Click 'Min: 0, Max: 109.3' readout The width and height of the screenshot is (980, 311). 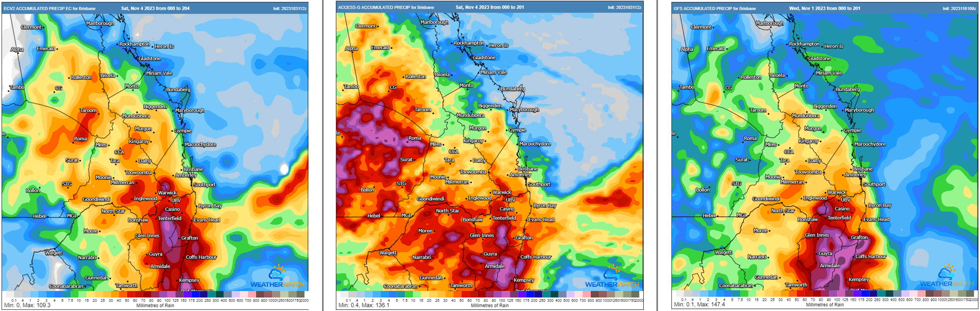(x=27, y=305)
